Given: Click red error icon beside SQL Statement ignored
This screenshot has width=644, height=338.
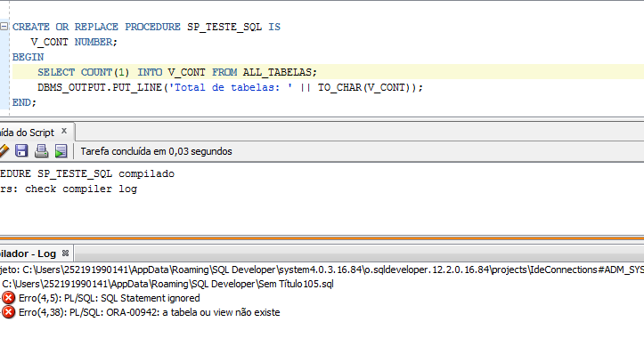Looking at the screenshot, I should [8, 298].
